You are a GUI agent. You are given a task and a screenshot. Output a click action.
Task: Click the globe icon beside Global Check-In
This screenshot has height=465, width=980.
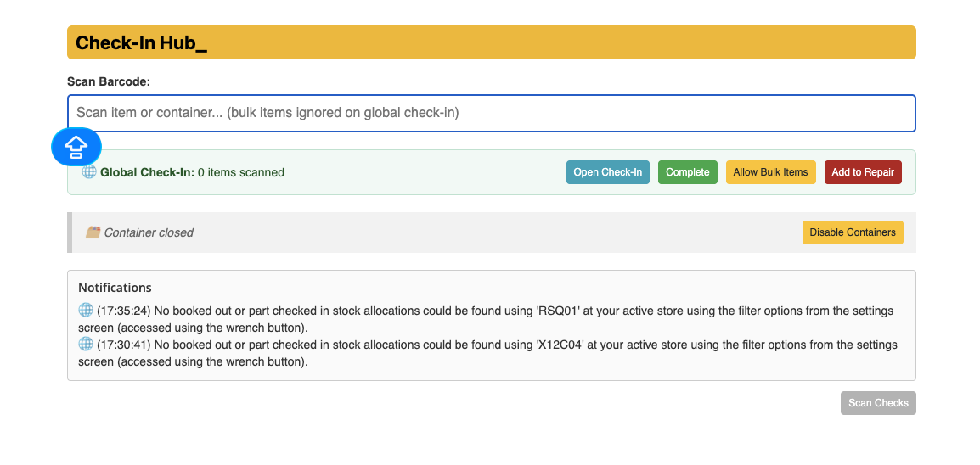point(89,171)
